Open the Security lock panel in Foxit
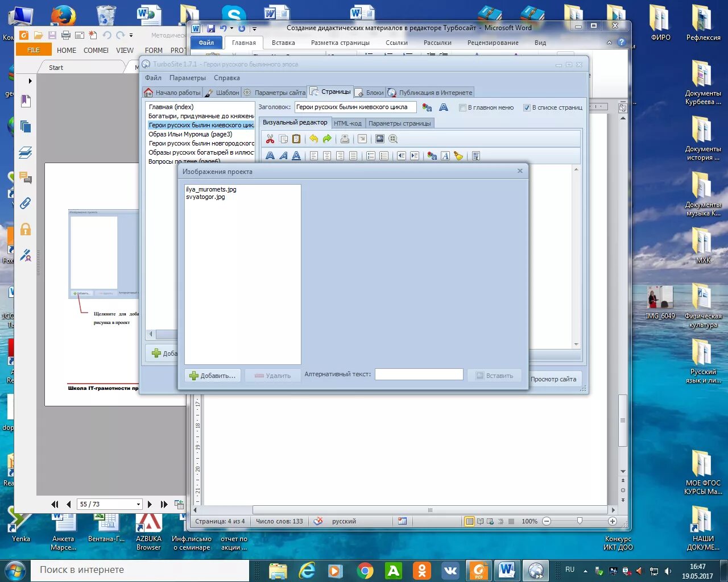Screen dimensions: 728x582 coord(26,229)
